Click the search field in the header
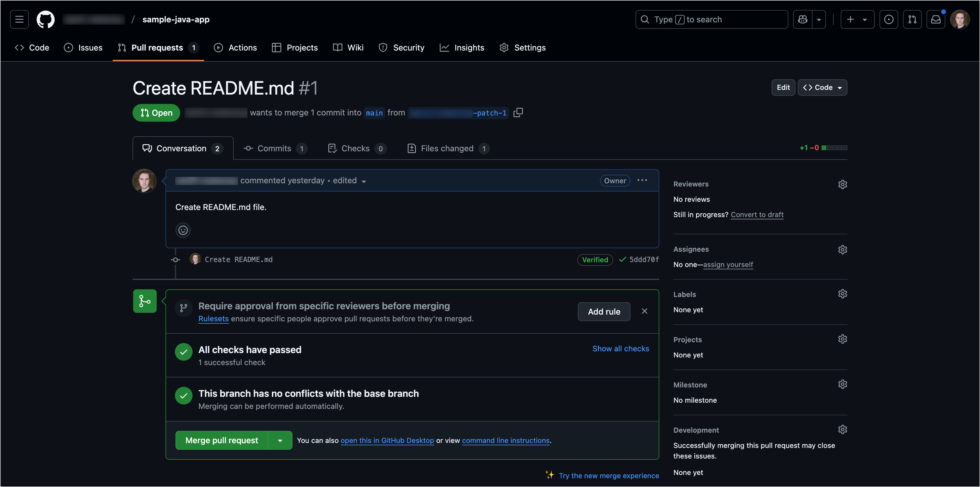The width and height of the screenshot is (980, 487). click(711, 19)
